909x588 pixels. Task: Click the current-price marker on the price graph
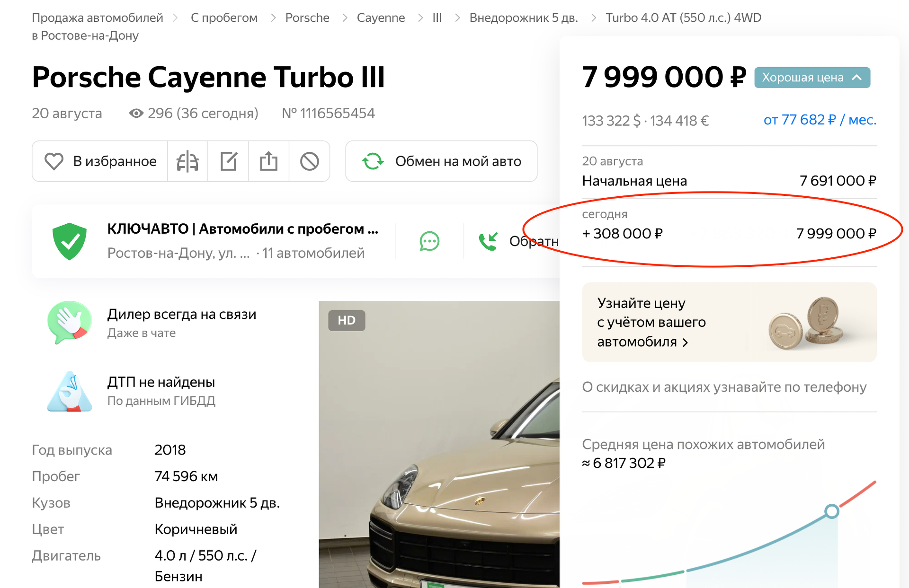coord(832,511)
